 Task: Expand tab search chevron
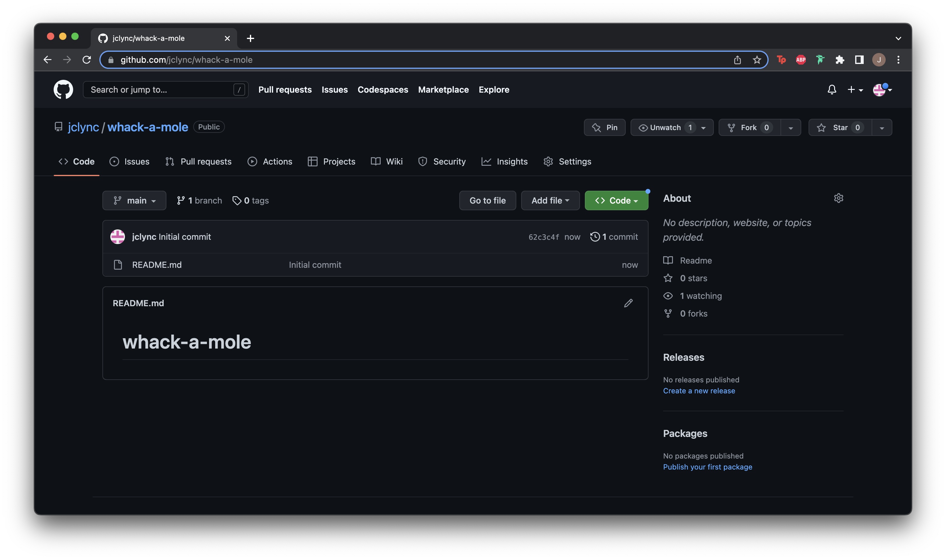[x=898, y=38]
